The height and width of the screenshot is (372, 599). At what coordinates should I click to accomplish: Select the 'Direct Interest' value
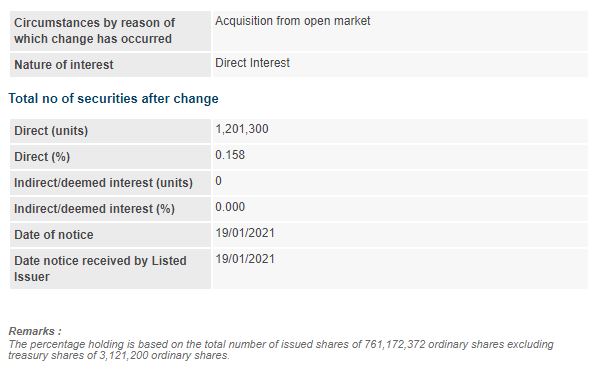coord(253,63)
